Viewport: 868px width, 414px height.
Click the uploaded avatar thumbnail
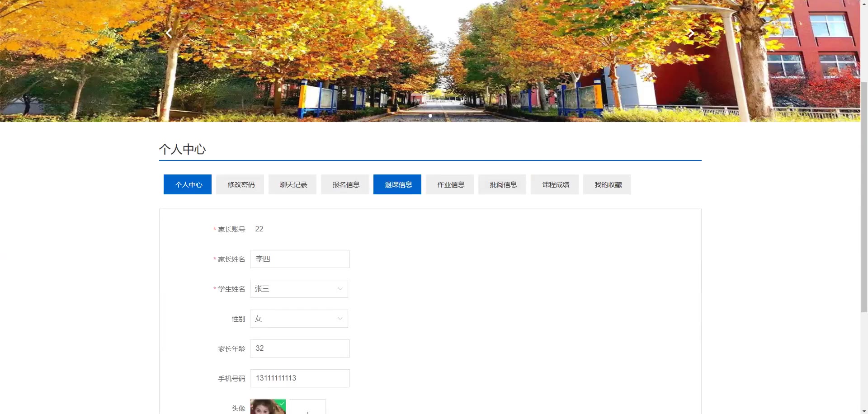click(x=268, y=407)
